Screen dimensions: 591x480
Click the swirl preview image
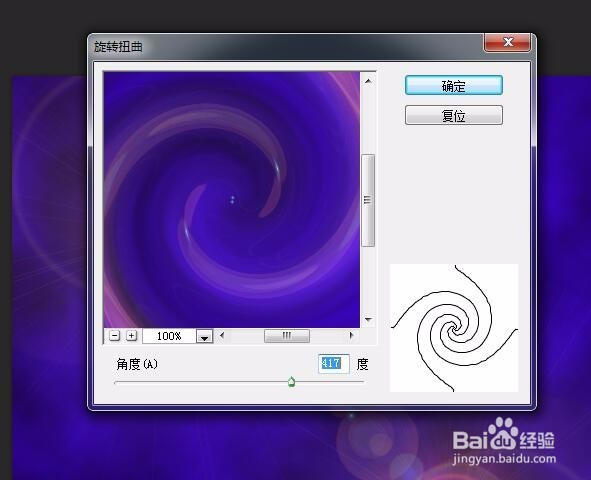tap(232, 199)
